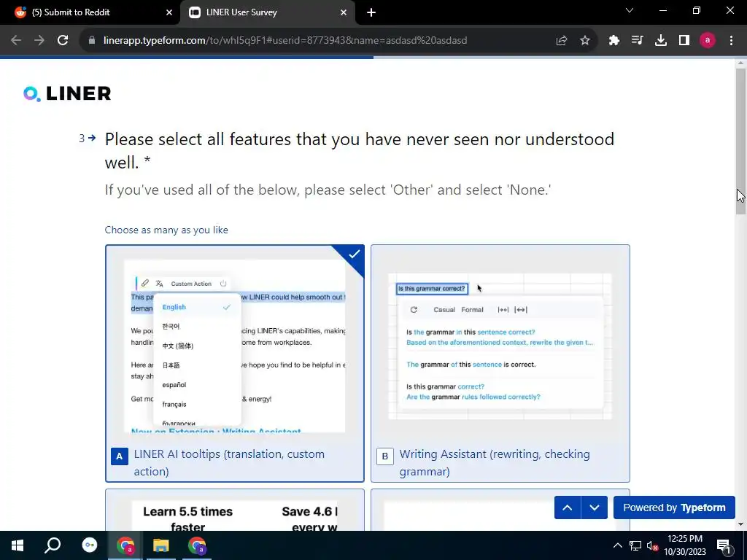
Task: Go to the next question with down arrow
Action: tap(594, 507)
